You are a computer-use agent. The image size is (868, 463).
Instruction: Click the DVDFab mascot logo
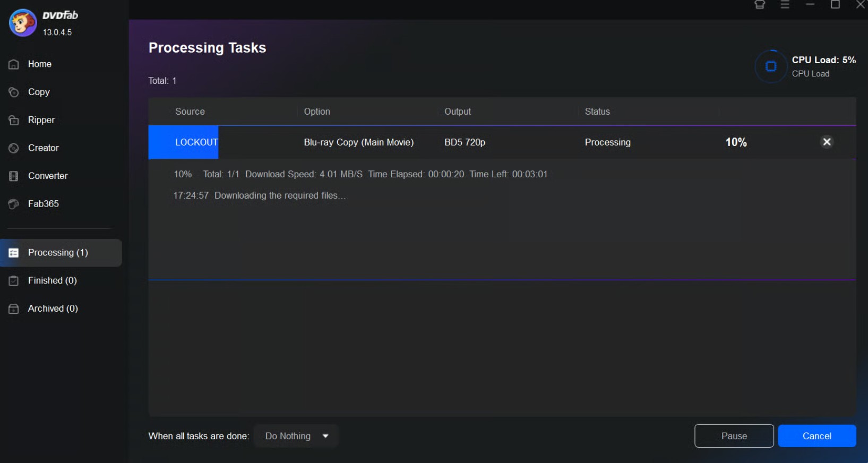pos(23,23)
